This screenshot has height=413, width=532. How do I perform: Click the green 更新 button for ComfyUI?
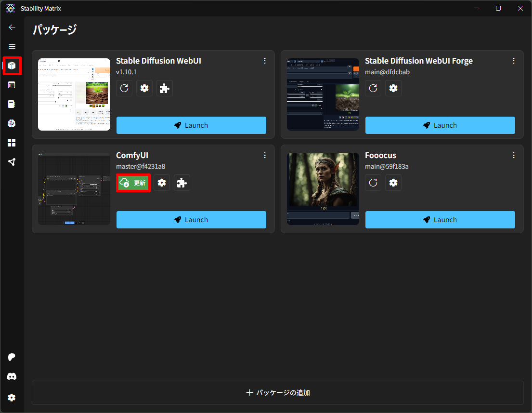(133, 183)
